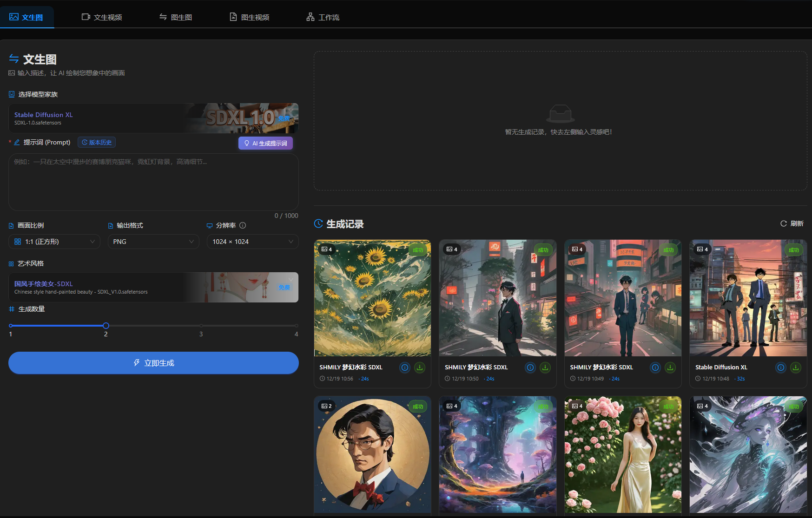Open the portrait of man with bow tie thumbnail
This screenshot has height=518, width=812.
pyautogui.click(x=373, y=454)
